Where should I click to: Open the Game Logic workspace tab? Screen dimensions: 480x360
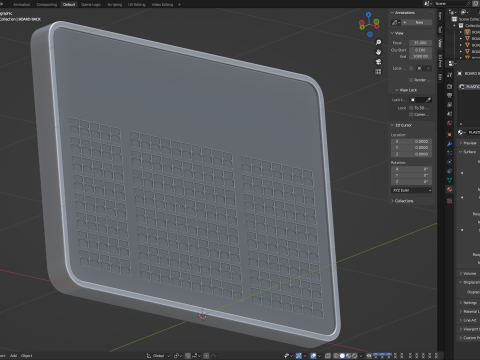coord(91,5)
